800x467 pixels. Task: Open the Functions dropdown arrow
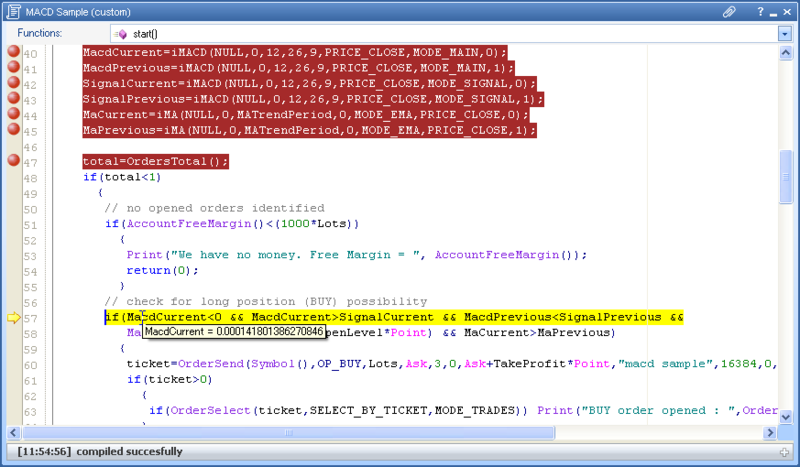784,34
